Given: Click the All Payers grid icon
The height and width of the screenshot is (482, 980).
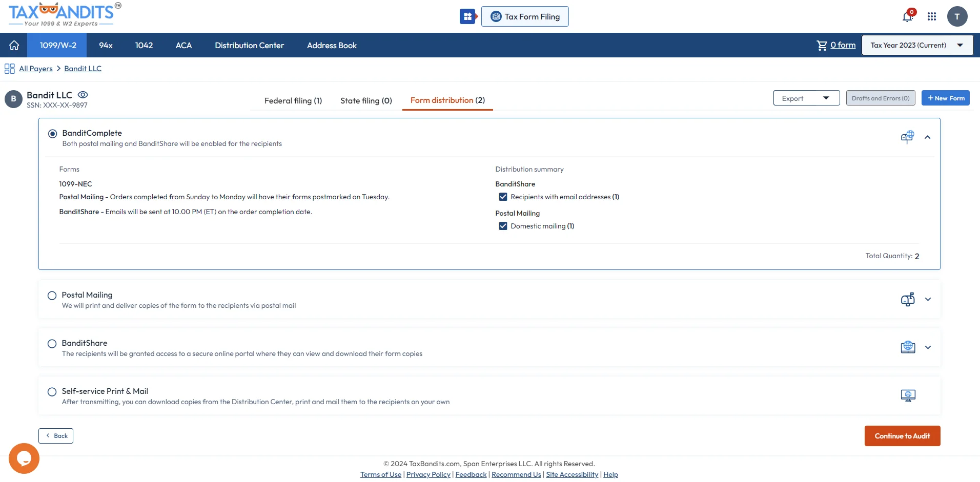Looking at the screenshot, I should [x=9, y=69].
